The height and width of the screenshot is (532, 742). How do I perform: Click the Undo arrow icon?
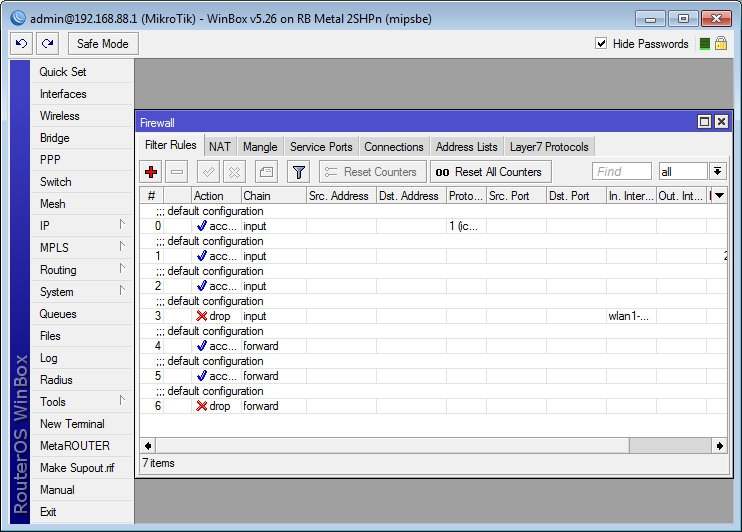pos(21,44)
